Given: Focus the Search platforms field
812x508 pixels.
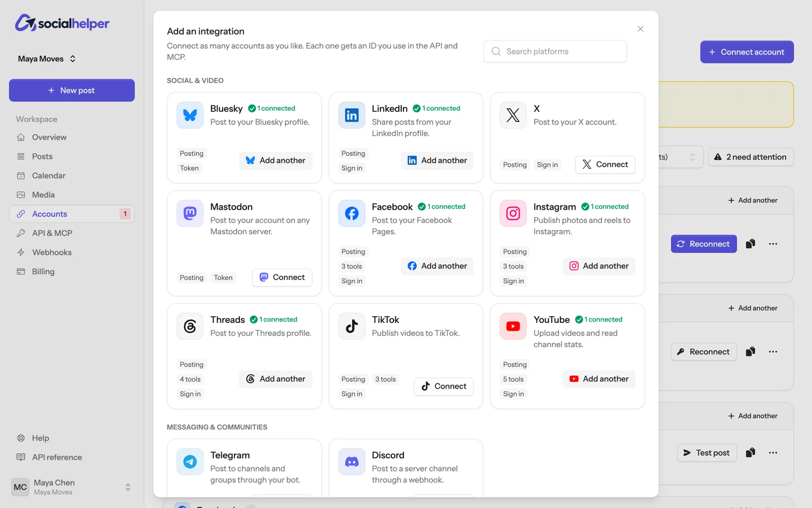Looking at the screenshot, I should [555, 51].
